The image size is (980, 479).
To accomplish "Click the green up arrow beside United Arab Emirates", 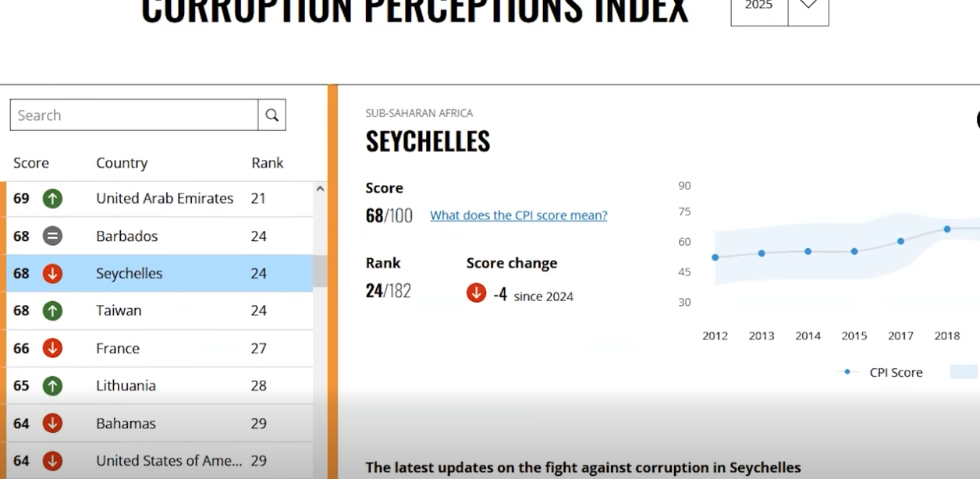I will [x=52, y=199].
